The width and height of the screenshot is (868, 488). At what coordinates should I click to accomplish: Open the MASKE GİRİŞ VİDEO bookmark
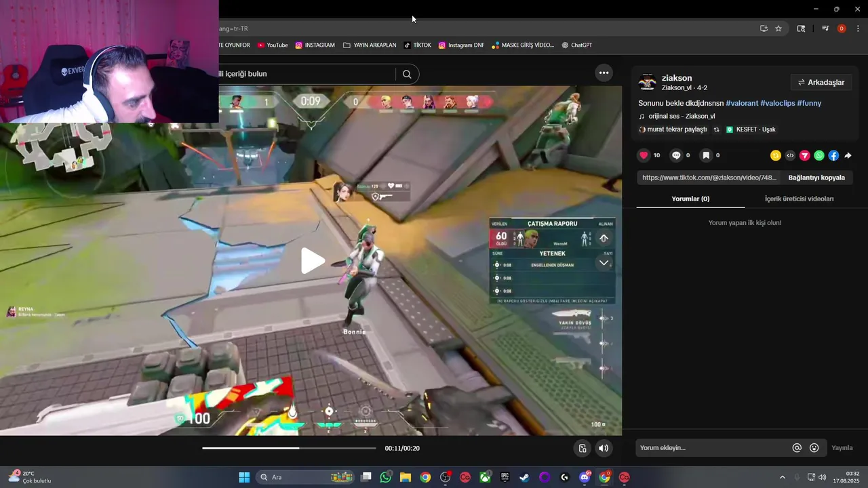point(523,45)
